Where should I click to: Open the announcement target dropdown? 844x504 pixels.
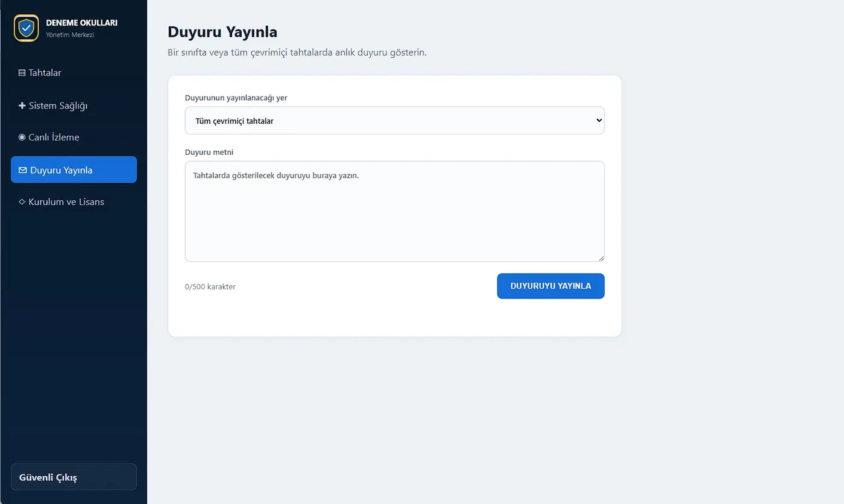pos(394,121)
